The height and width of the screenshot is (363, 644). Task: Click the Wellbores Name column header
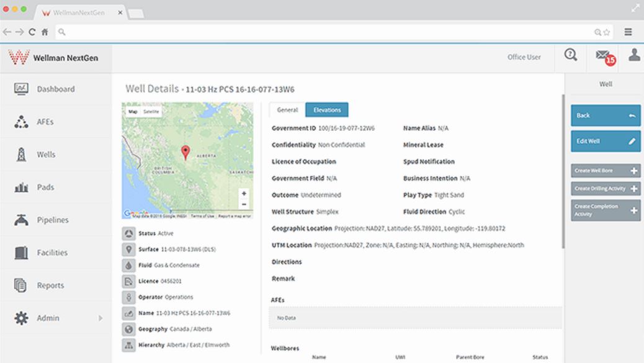click(319, 357)
